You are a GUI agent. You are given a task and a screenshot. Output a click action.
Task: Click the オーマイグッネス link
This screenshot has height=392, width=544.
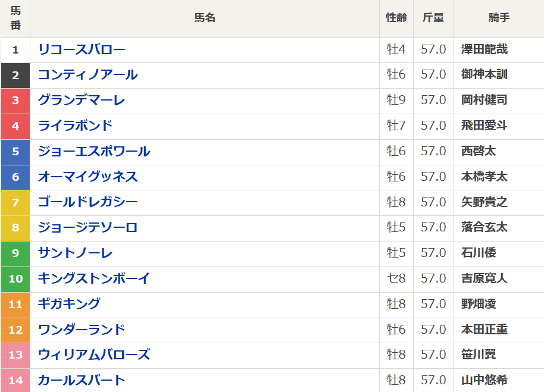pos(87,177)
